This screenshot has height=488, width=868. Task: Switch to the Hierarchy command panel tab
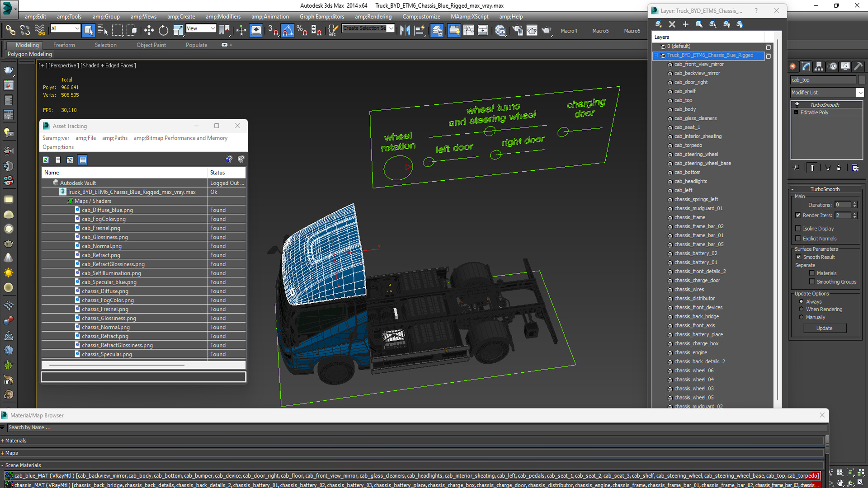click(x=819, y=66)
